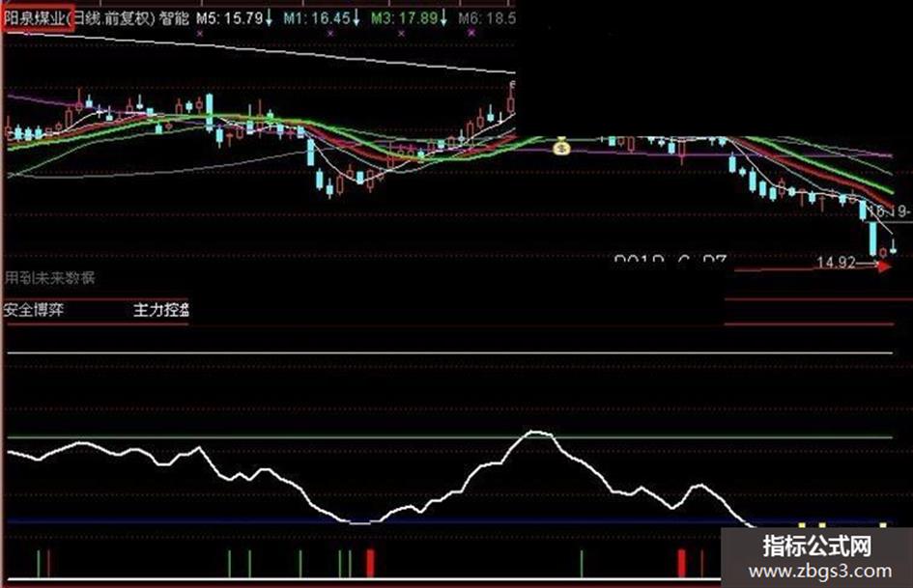The width and height of the screenshot is (913, 588).
Task: Click the money bag icon on the chart
Action: tap(561, 146)
